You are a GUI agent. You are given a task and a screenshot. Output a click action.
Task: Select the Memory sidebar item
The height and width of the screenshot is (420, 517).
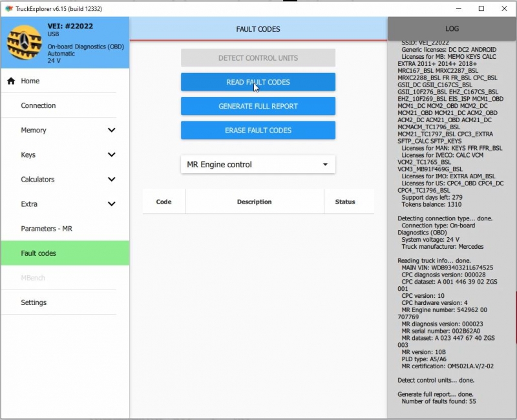tap(65, 130)
